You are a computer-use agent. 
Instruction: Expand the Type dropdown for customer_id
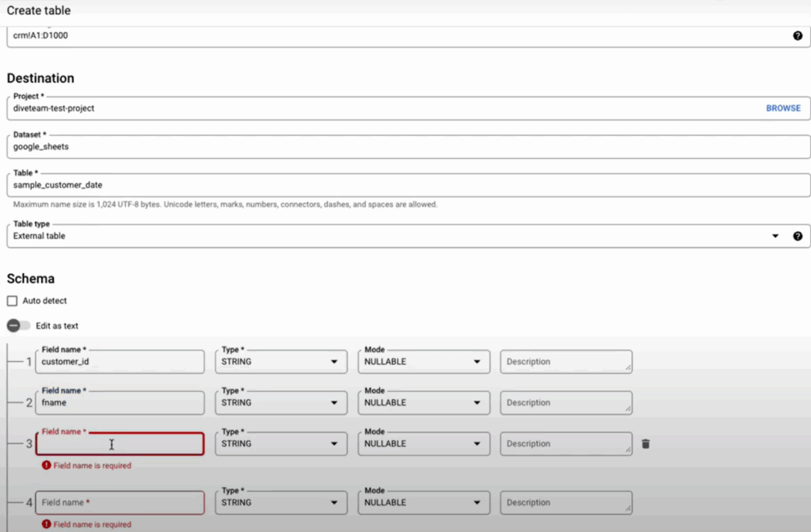click(x=280, y=362)
